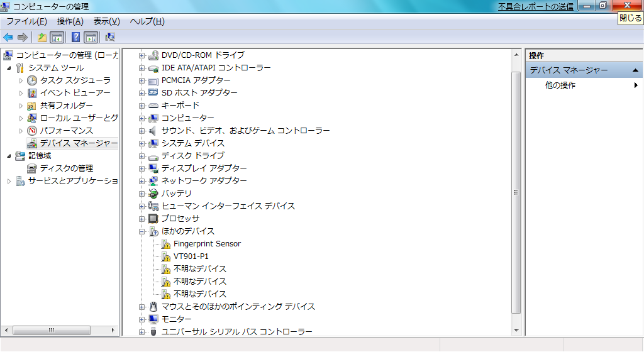Click the タスク スケジューラ clock icon
Image resolution: width=644 pixels, height=352 pixels.
[x=32, y=80]
